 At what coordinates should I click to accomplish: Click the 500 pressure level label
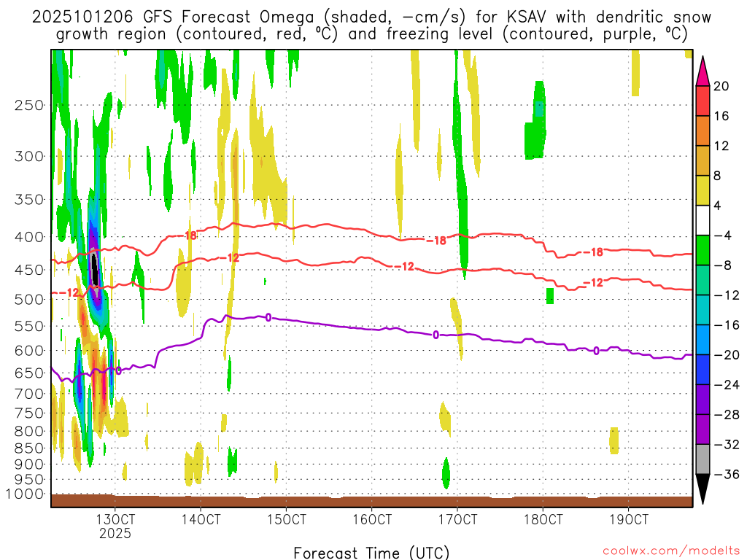coord(29,300)
